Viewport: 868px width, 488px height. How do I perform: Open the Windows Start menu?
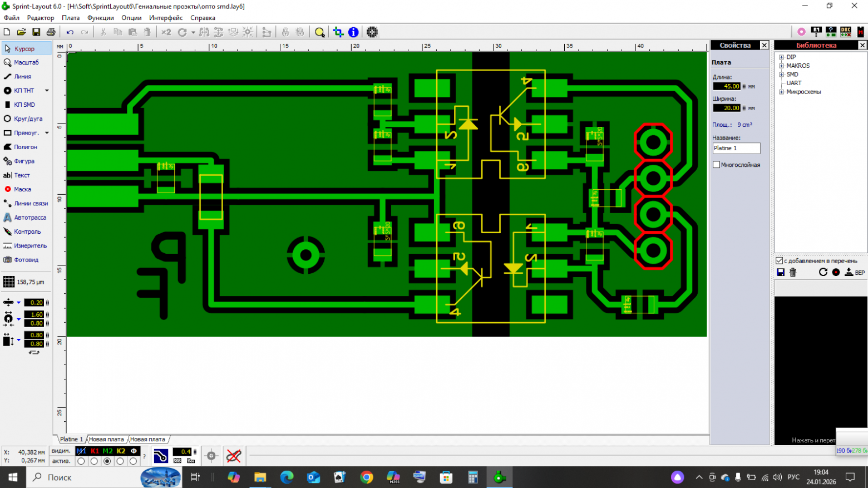(13, 477)
